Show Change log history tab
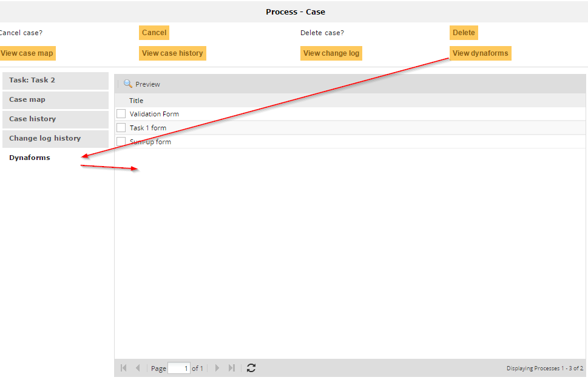 click(x=55, y=139)
